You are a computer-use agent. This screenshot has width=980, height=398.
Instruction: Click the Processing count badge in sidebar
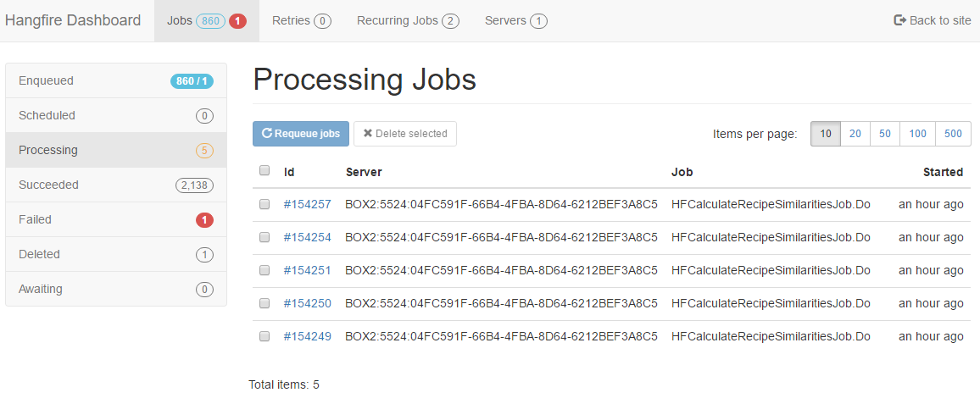coord(204,151)
